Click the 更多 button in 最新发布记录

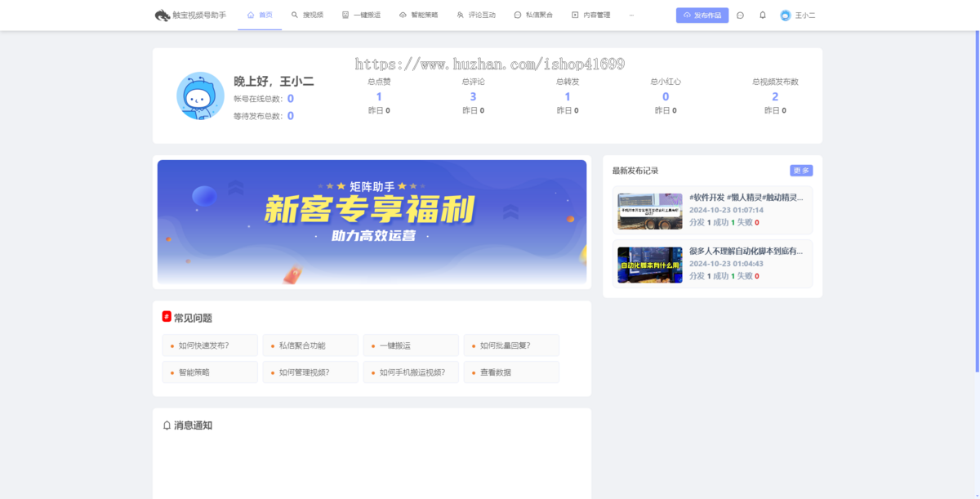801,171
